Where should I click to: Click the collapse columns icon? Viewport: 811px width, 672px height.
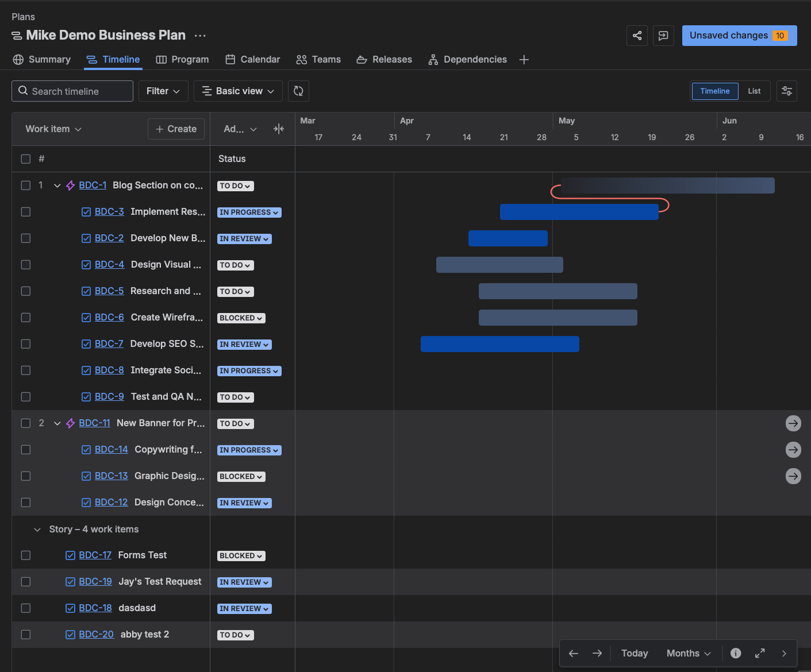[x=279, y=129]
